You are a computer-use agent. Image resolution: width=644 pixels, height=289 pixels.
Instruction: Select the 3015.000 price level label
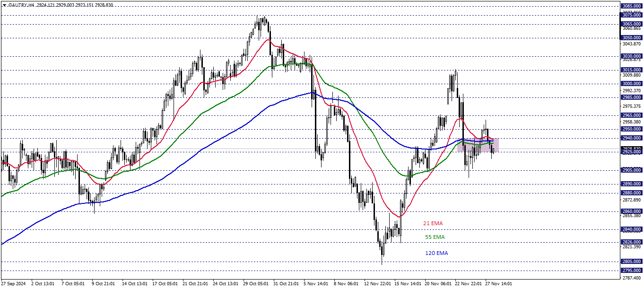631,70
